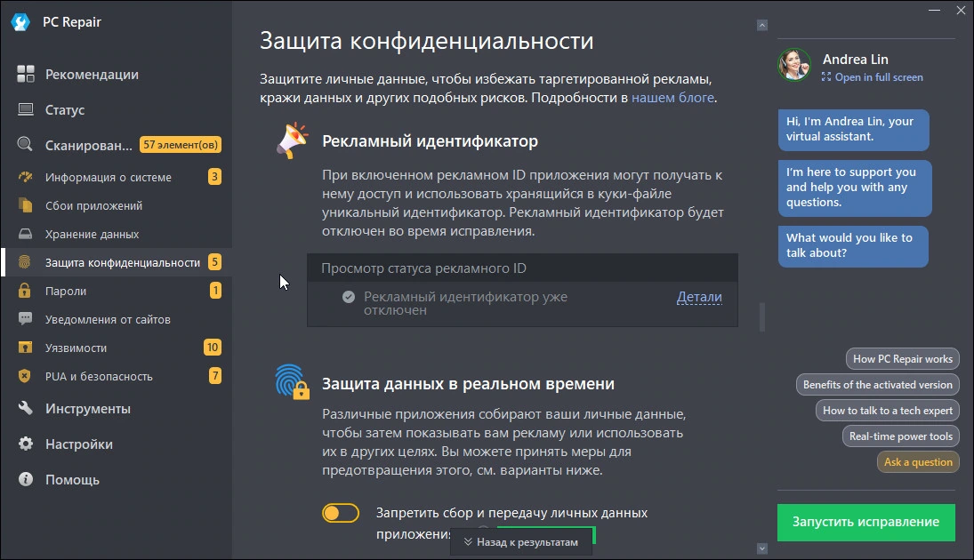Click the Статус monitor icon
The height and width of the screenshot is (560, 974).
click(x=26, y=109)
